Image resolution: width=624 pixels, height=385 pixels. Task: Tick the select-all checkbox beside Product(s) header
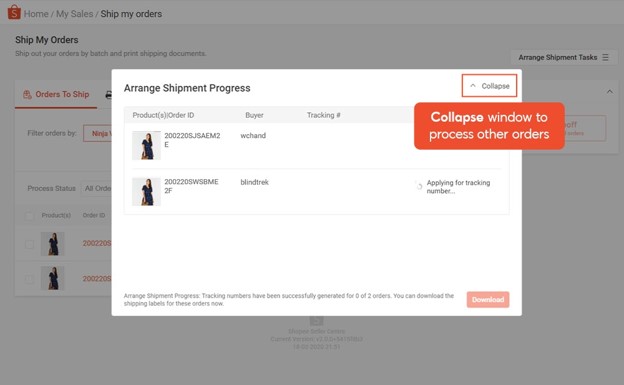pyautogui.click(x=29, y=215)
